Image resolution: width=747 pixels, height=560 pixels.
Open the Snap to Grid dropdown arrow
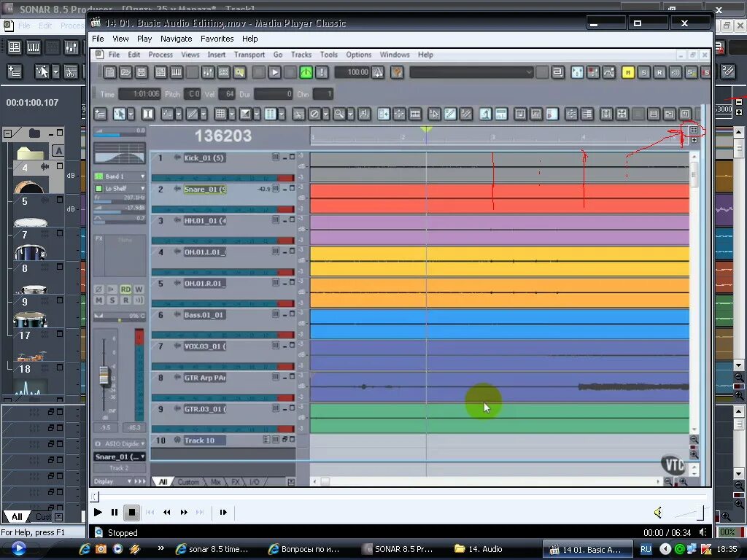click(x=231, y=114)
